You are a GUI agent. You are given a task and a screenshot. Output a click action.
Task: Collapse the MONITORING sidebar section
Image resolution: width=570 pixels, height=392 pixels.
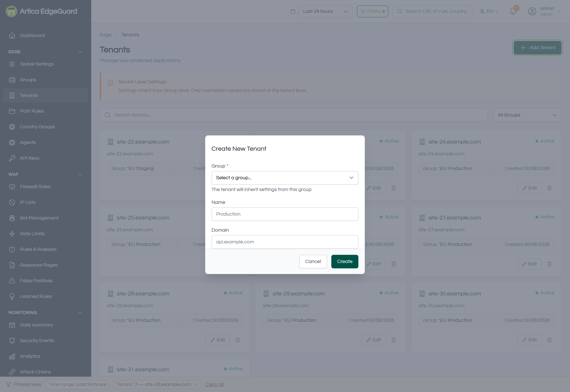pos(80,313)
